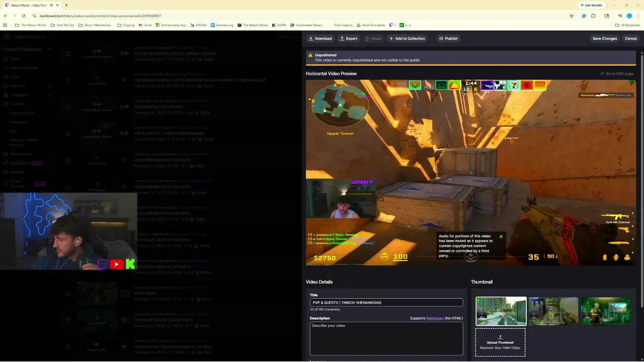Click the browser back arrow

click(x=5, y=16)
